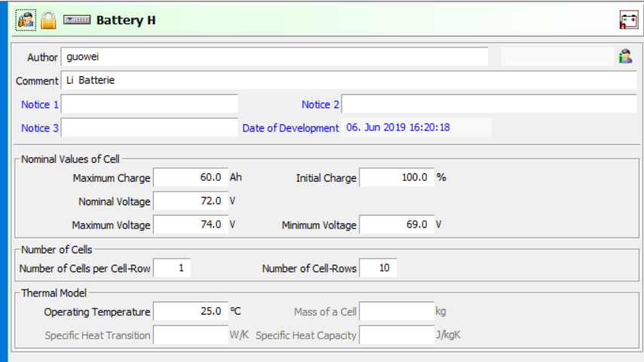Click the Notice 1 text field
The width and height of the screenshot is (644, 362).
tap(149, 104)
